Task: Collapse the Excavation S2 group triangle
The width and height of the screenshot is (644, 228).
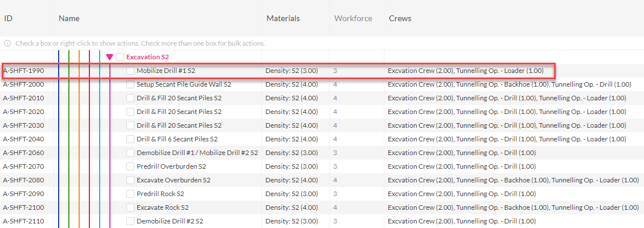Action: [109, 57]
